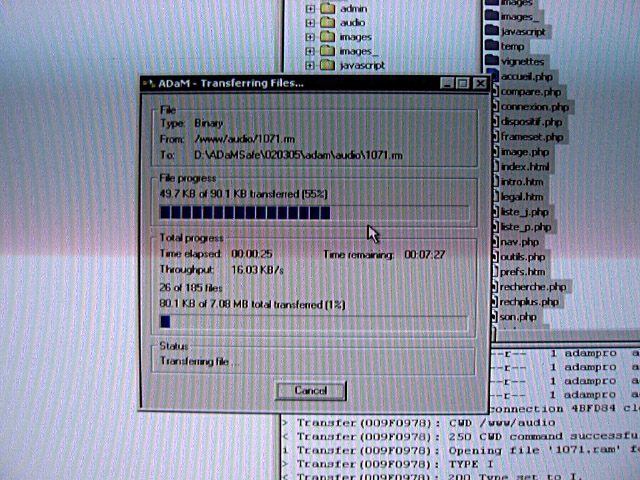This screenshot has width=640, height=480.
Task: Select rechplus.php in the file list
Action: click(529, 302)
